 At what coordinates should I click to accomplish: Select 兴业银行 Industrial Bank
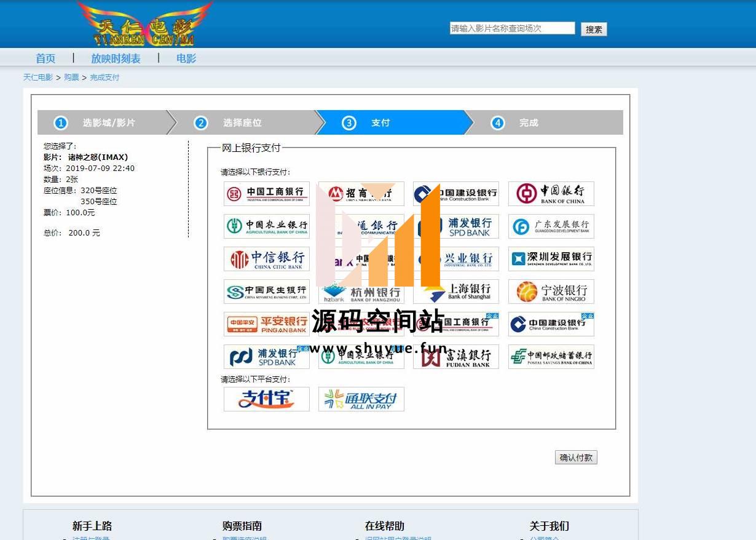coord(456,259)
